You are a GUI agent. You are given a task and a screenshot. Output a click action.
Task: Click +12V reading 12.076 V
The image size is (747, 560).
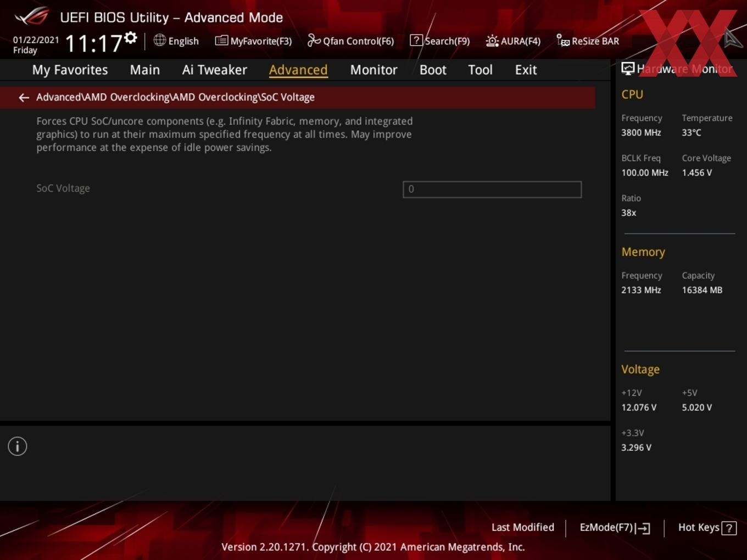pyautogui.click(x=639, y=408)
